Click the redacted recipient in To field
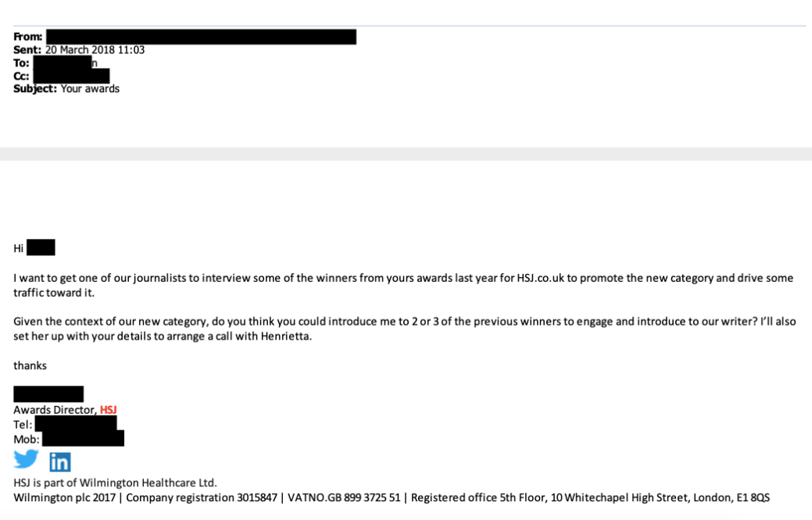 63,63
